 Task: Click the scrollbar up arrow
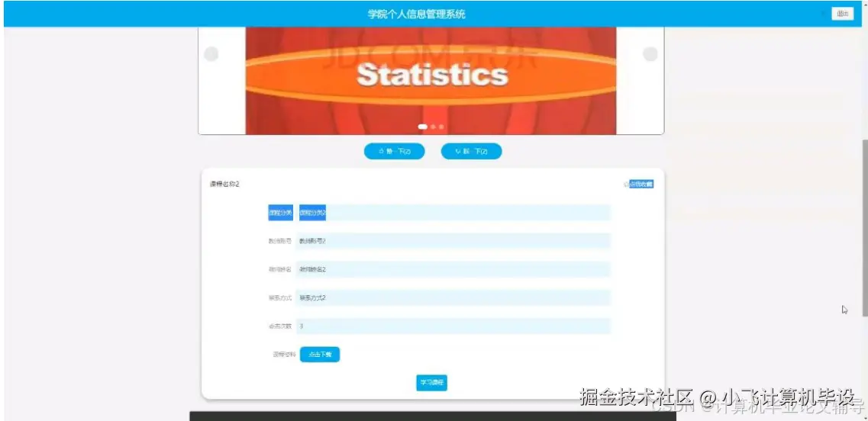pyautogui.click(x=864, y=3)
